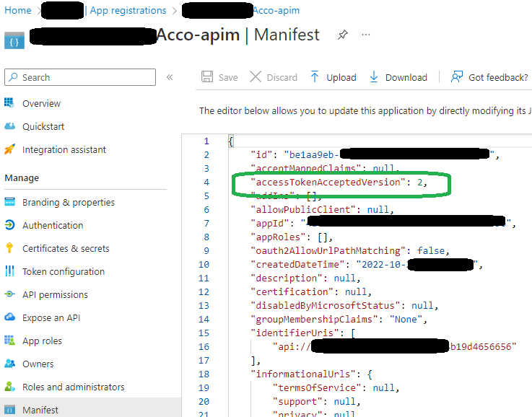Click the "appRoles": [] line
Screen dimensions: 532x417
tap(292, 237)
